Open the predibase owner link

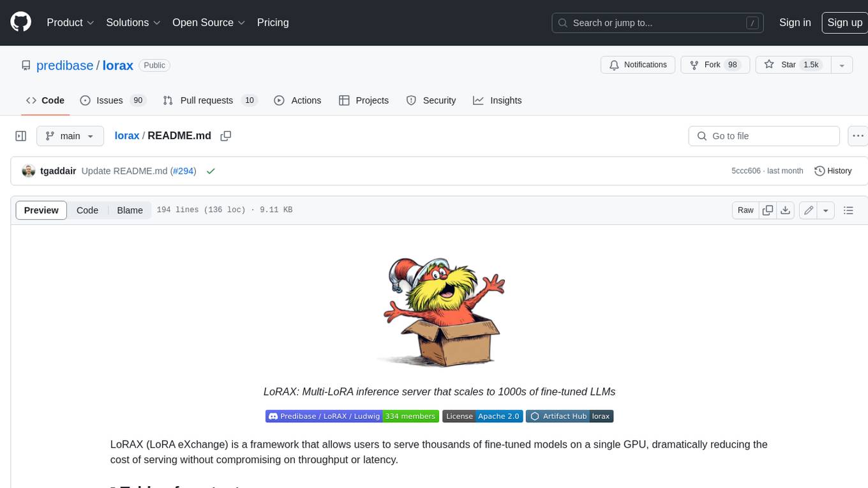64,65
